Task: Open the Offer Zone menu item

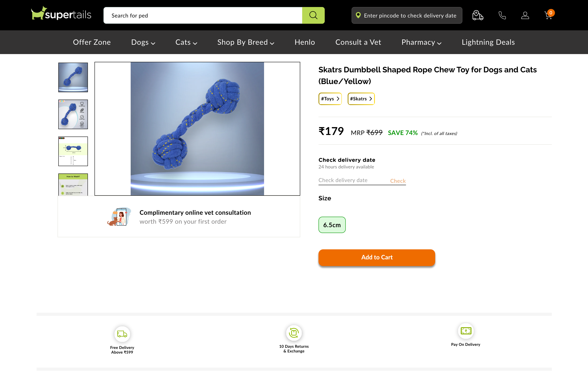Action: tap(92, 42)
